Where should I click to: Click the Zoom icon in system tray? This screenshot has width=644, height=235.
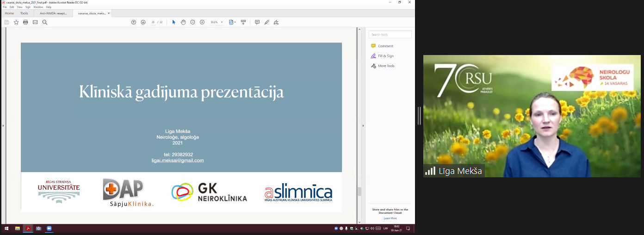pos(336,229)
